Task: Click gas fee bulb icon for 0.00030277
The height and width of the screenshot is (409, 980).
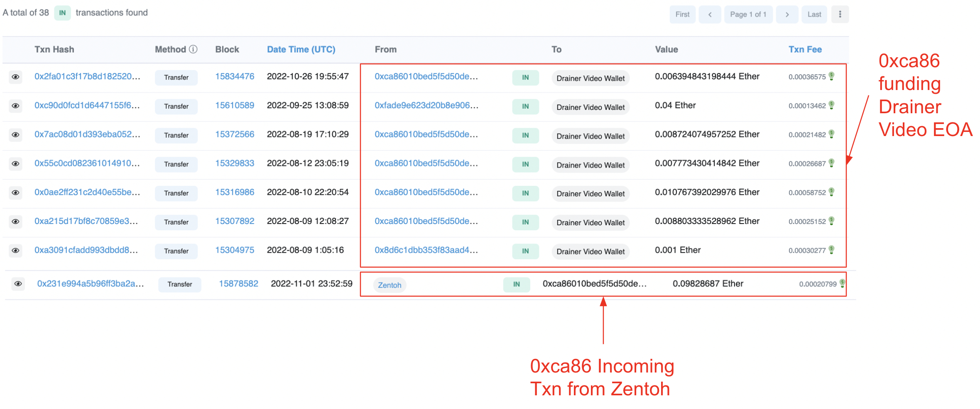Action: click(831, 250)
